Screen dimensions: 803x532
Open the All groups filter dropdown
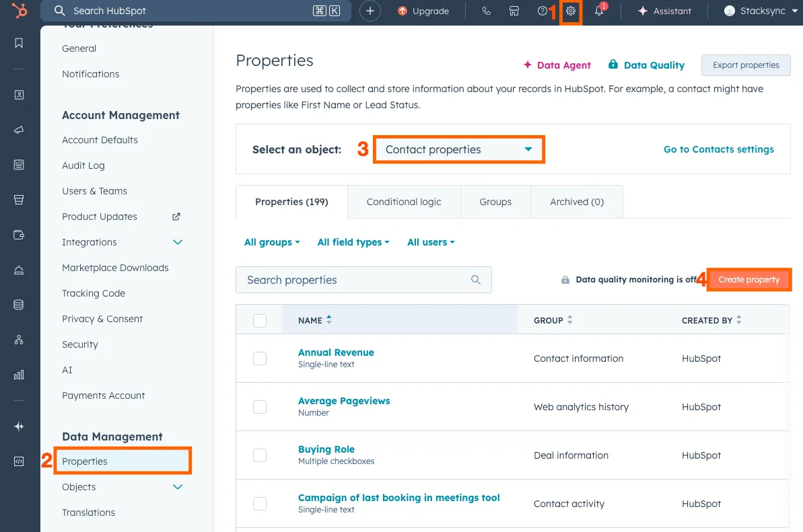click(x=272, y=242)
